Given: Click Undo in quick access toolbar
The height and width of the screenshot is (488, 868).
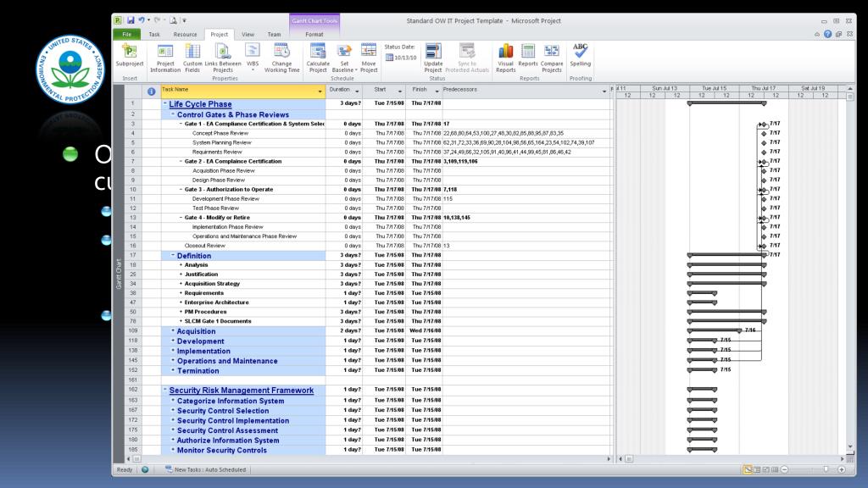Looking at the screenshot, I should coord(142,20).
